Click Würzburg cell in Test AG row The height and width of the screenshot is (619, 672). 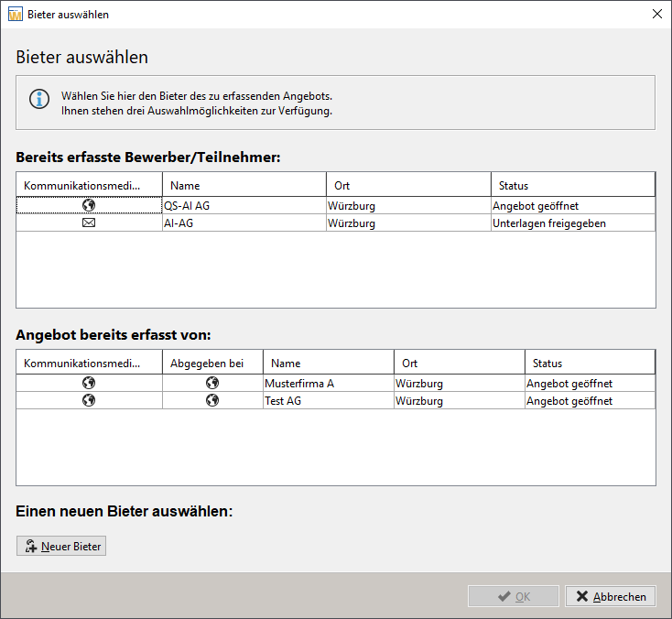point(460,400)
